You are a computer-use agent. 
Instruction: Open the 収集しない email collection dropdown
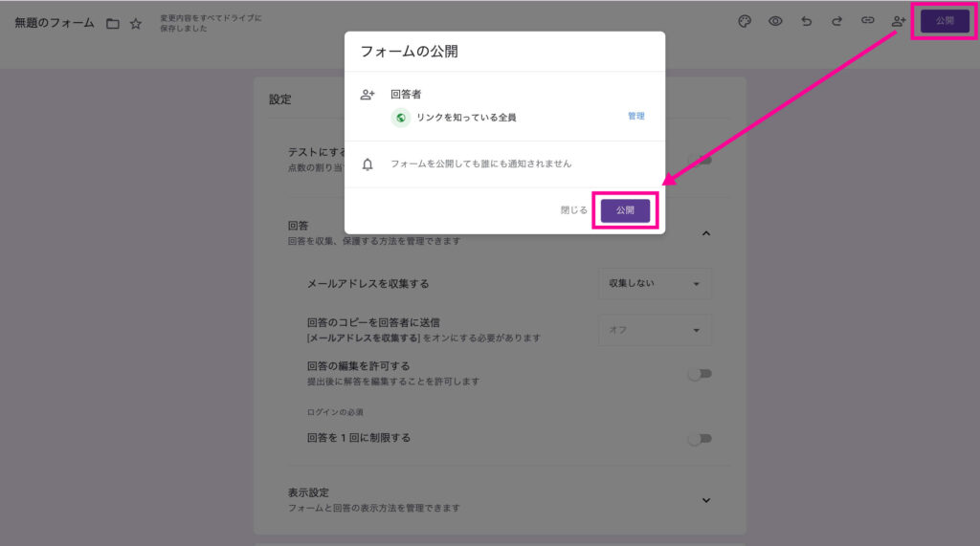tap(655, 284)
